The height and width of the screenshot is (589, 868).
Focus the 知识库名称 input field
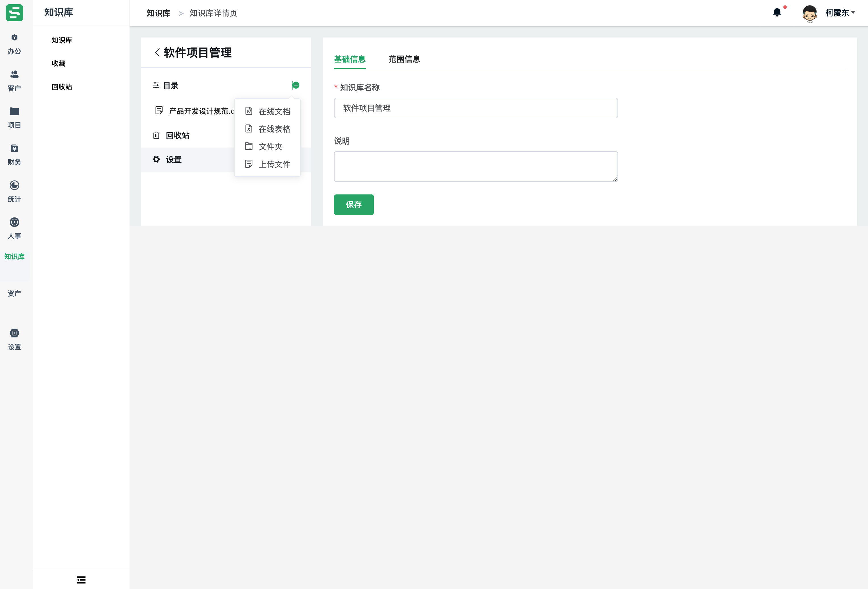[x=476, y=108]
